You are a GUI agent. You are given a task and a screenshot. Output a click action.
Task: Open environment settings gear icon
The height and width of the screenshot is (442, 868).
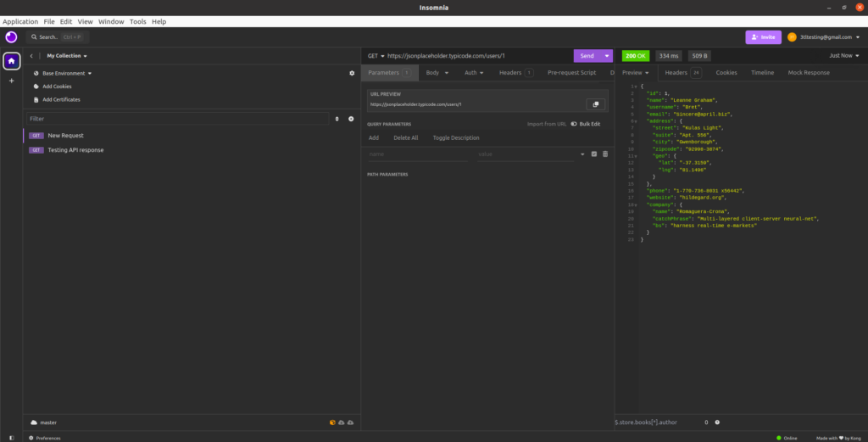coord(352,74)
